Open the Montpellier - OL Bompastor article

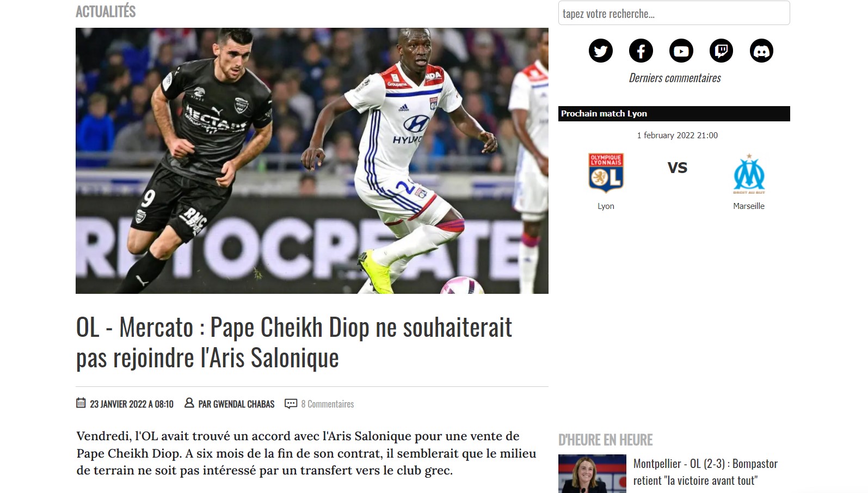coord(705,472)
